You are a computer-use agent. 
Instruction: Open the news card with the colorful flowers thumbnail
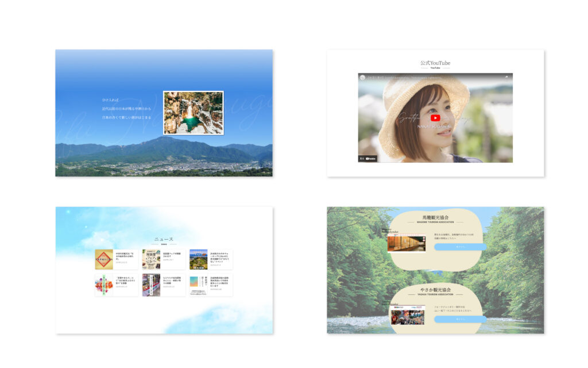click(104, 285)
